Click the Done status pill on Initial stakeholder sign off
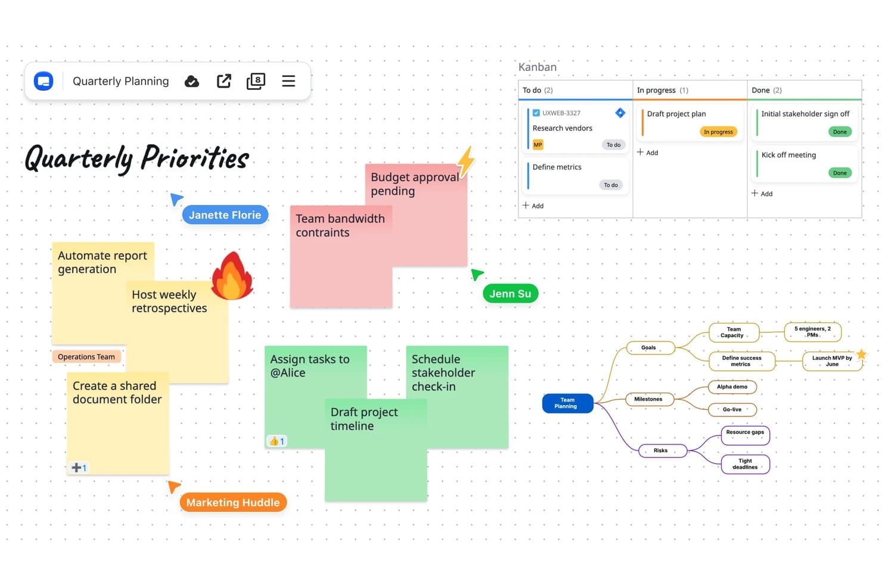 (x=840, y=132)
